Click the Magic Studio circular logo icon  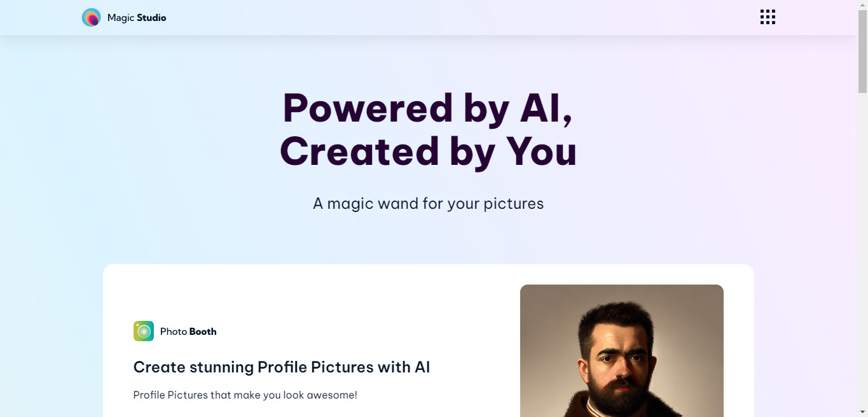click(91, 18)
